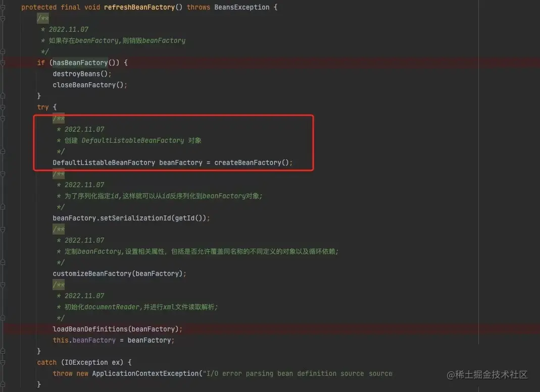Screen dimensions: 540x392
Task: Click the 'throw' keyword
Action: pos(62,373)
